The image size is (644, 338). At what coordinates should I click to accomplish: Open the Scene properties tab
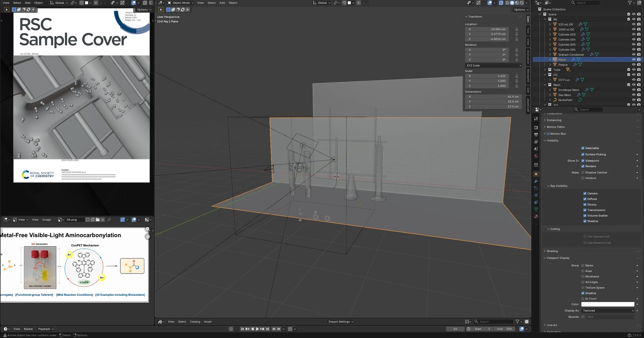coord(536,149)
